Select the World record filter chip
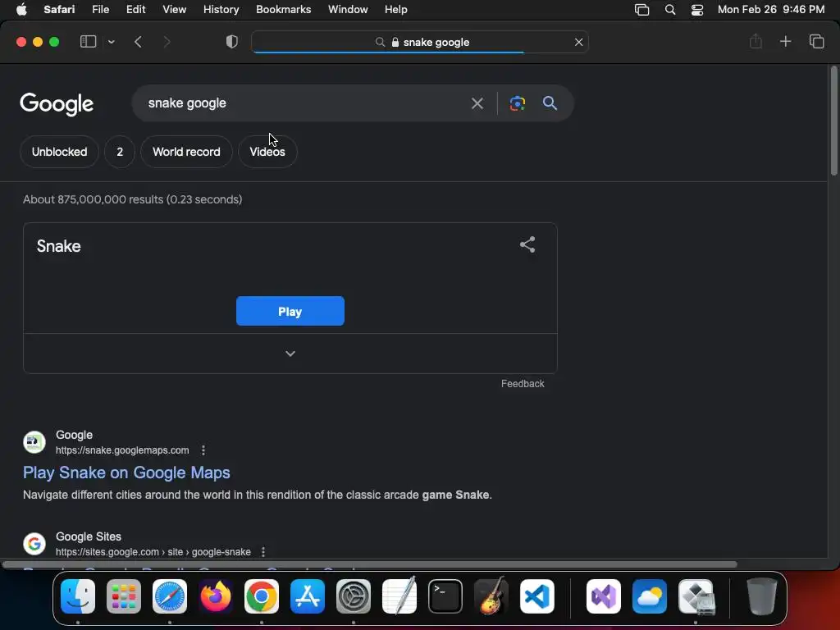This screenshot has height=630, width=840. pos(186,152)
